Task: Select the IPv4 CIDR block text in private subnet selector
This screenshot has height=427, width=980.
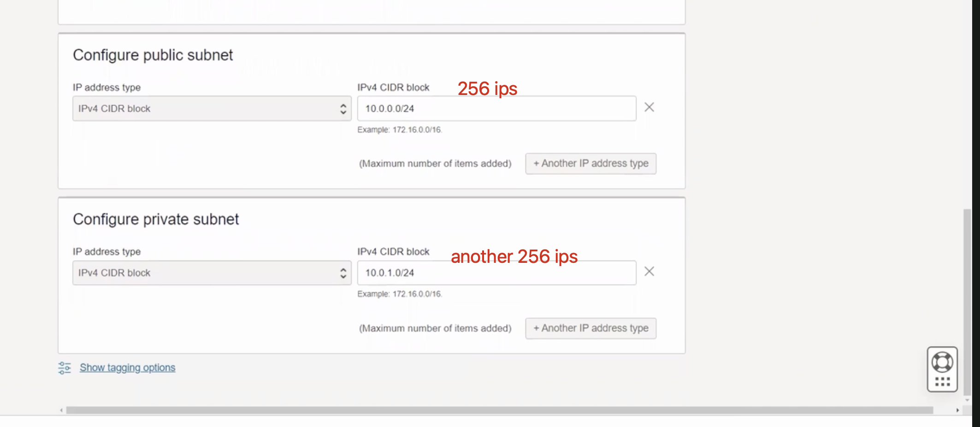Action: pyautogui.click(x=114, y=273)
